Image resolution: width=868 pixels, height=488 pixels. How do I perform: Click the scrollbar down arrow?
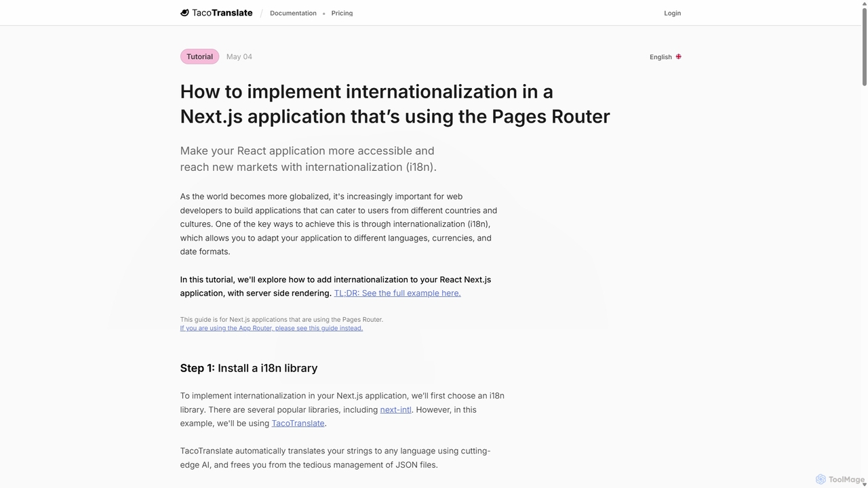coord(864,484)
